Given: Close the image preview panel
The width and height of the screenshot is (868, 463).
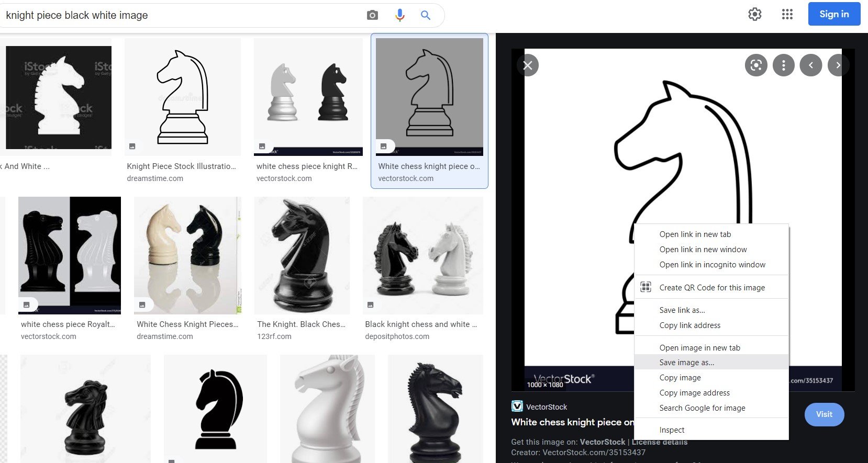Looking at the screenshot, I should tap(528, 65).
